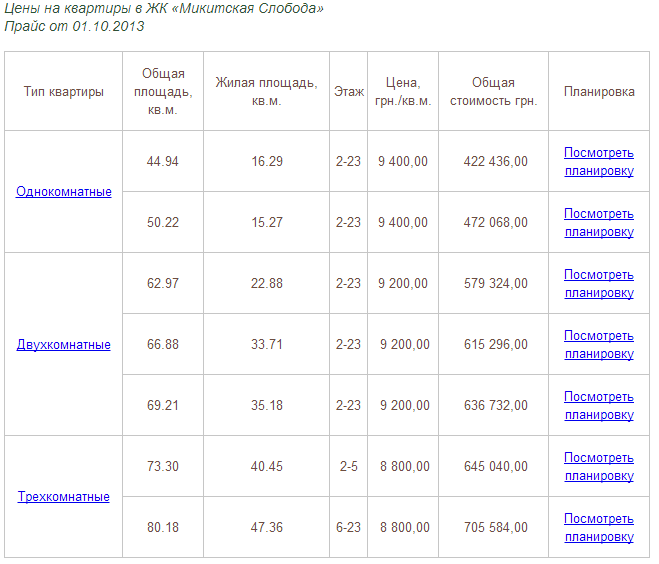
Task: Select the total cost 705 584,00
Action: tap(496, 527)
